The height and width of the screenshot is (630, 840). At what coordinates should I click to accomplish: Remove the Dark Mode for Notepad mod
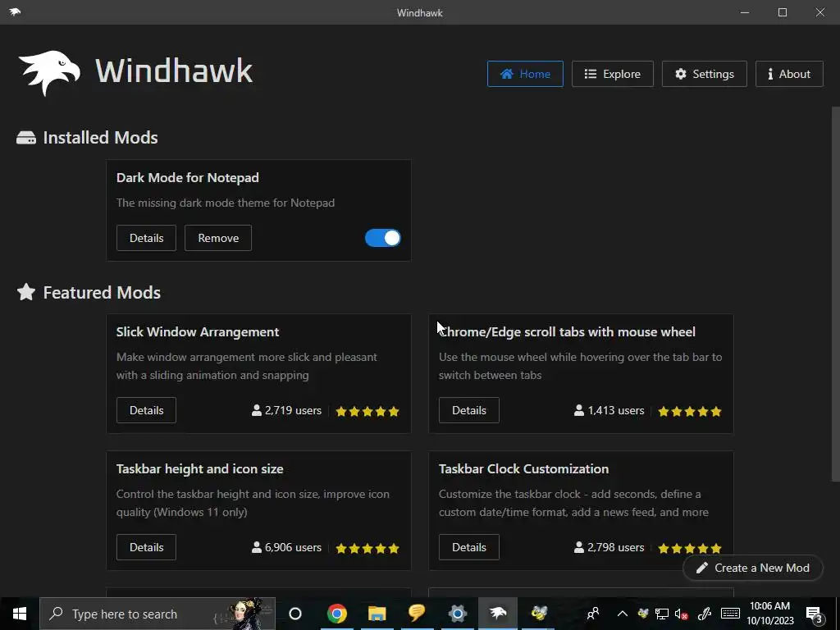[x=218, y=238]
